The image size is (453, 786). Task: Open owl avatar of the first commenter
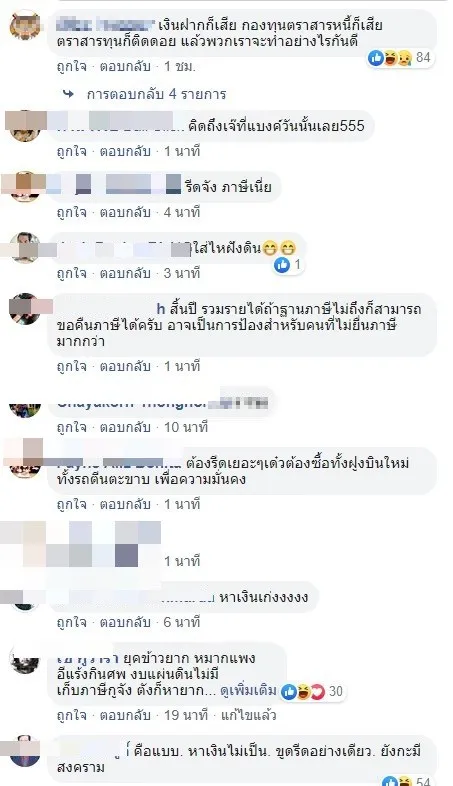pyautogui.click(x=25, y=26)
